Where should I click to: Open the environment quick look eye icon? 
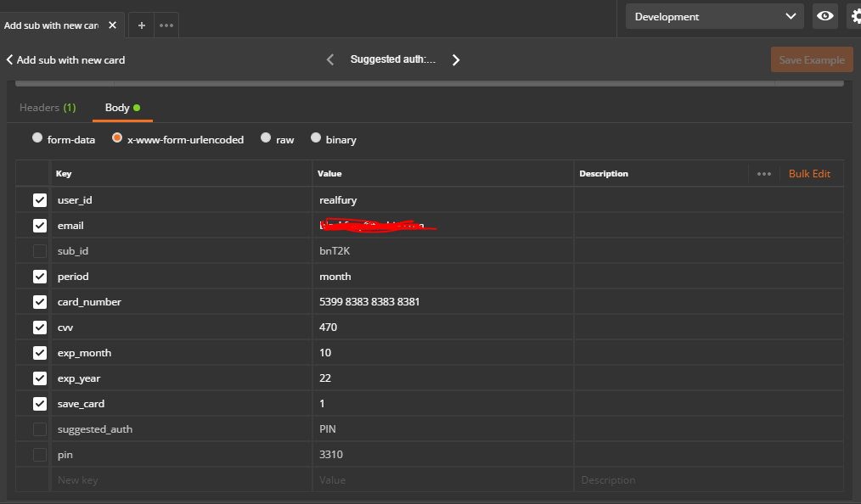point(824,15)
